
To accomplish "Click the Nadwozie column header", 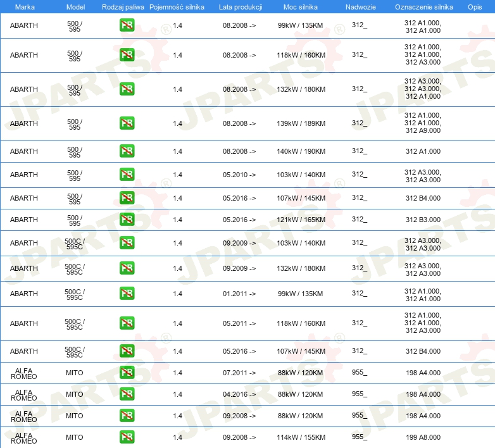I will coord(360,6).
